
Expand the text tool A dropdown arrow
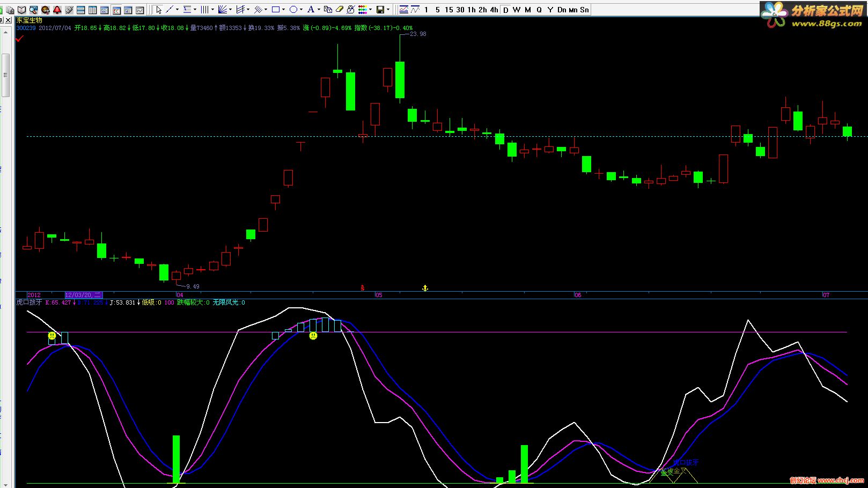point(319,10)
